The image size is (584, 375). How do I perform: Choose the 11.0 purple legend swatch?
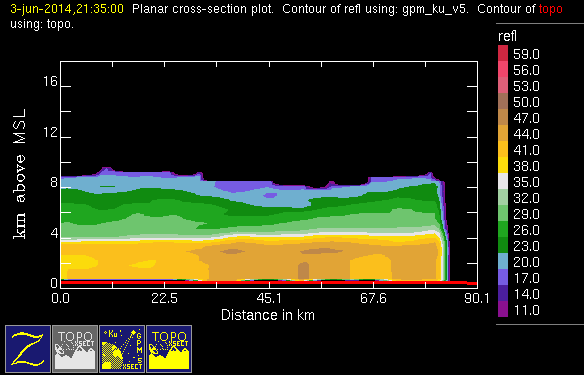[x=503, y=309]
